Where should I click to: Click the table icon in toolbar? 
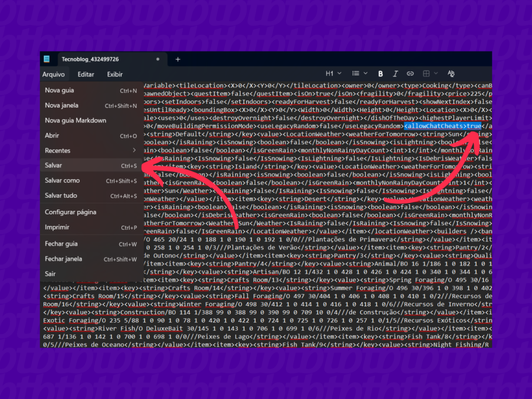tap(426, 74)
